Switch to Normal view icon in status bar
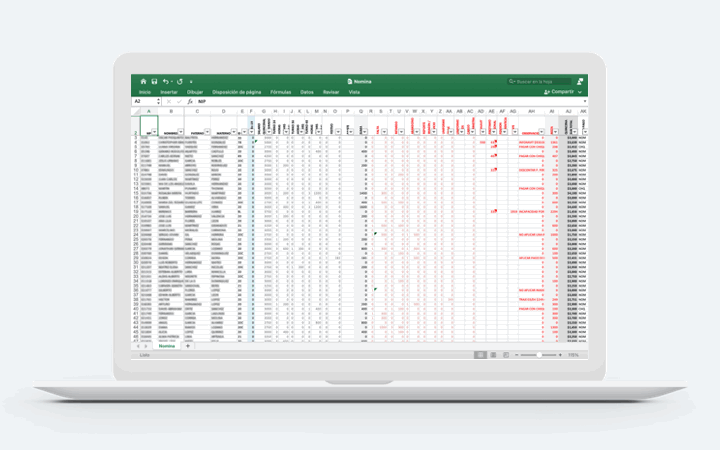The height and width of the screenshot is (450, 720). point(480,355)
